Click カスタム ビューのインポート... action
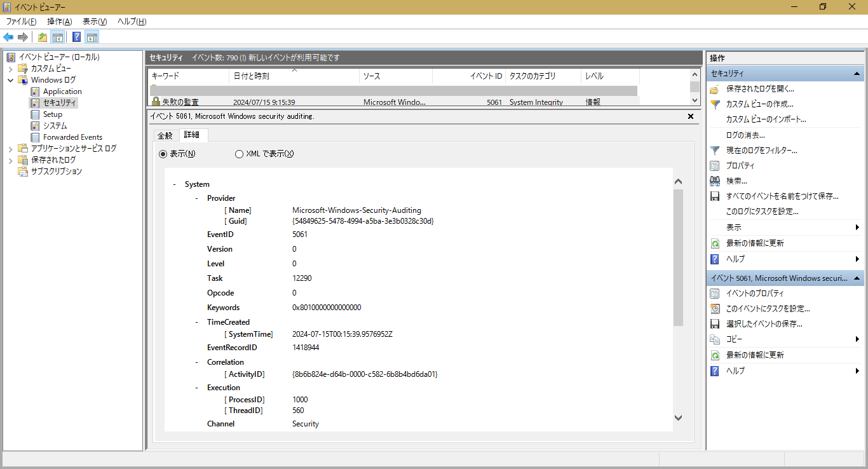Image resolution: width=868 pixels, height=469 pixels. point(766,119)
